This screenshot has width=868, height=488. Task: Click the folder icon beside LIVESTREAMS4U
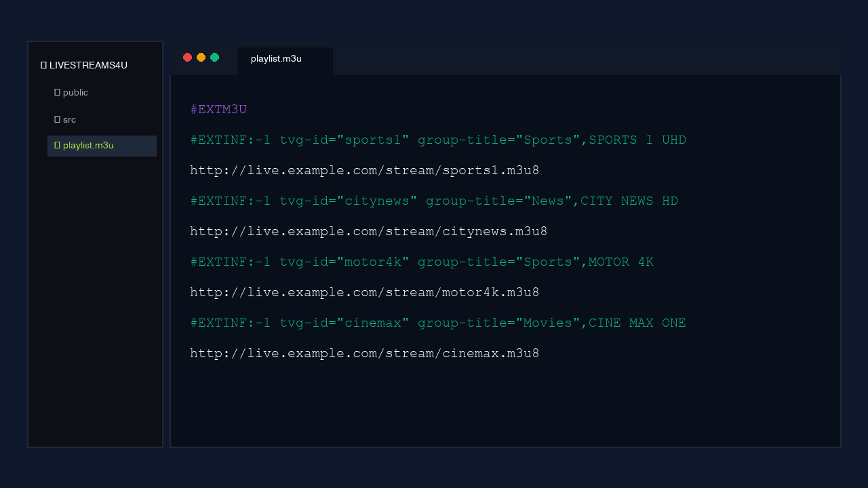click(x=43, y=65)
